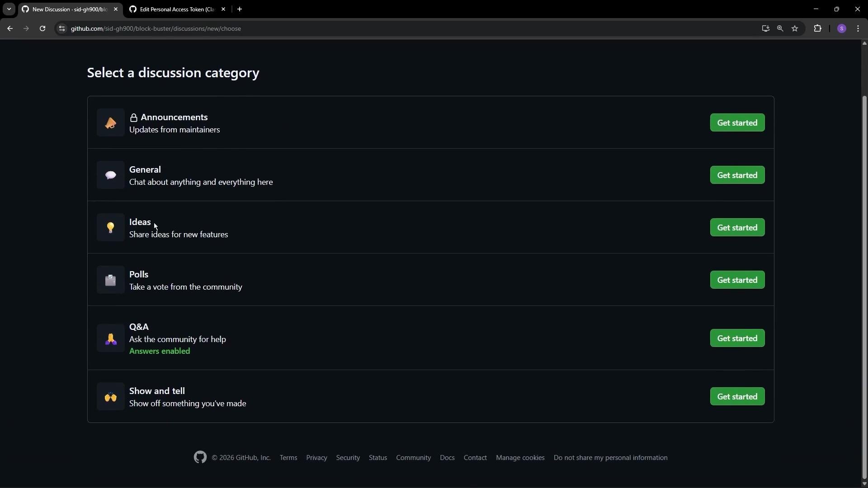Get started with Polls category
Screen dimensions: 868x488
(738, 280)
